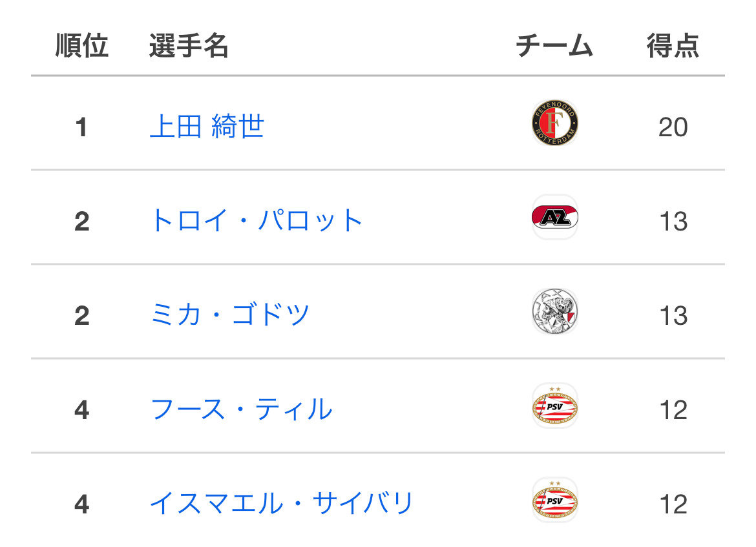
Task: Go to フース・ティル's player page
Action: click(x=241, y=409)
